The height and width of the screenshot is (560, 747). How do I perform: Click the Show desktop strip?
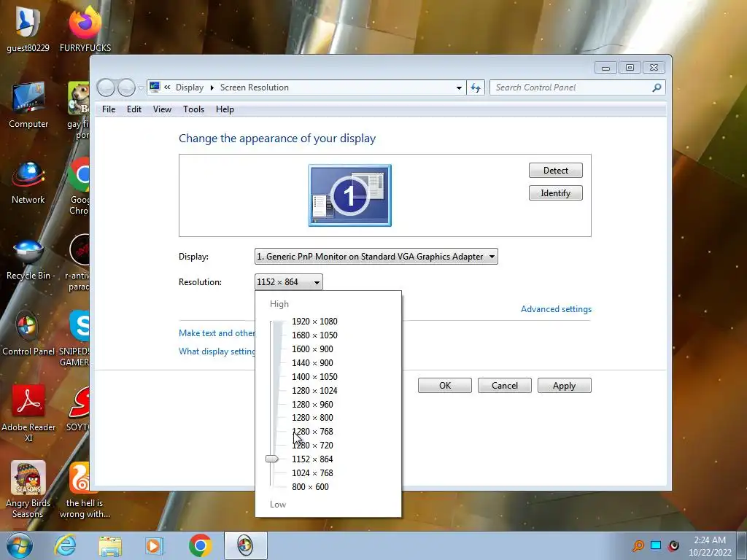tap(742, 545)
